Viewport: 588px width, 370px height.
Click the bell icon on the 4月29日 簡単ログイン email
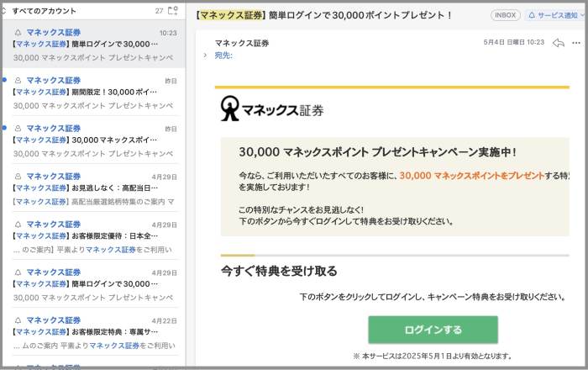18,272
